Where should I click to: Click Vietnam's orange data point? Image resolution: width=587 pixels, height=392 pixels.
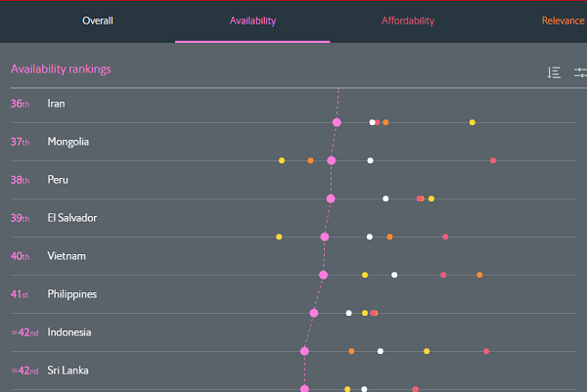pos(479,275)
